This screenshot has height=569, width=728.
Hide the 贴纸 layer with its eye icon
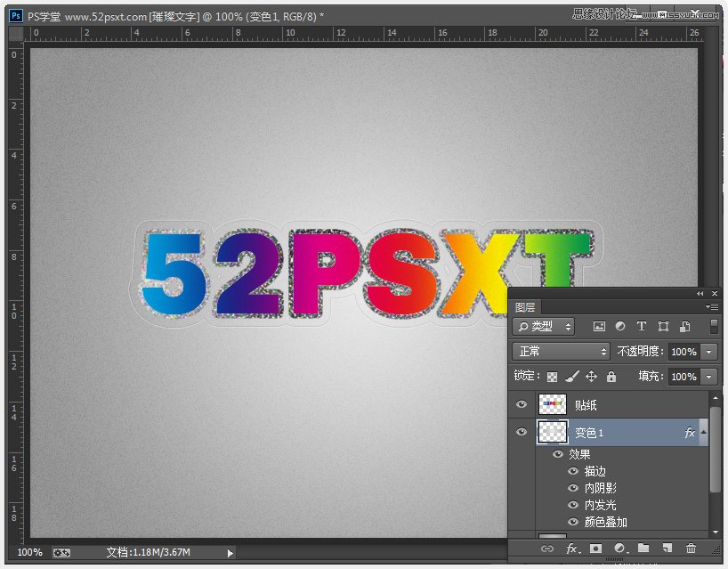522,404
